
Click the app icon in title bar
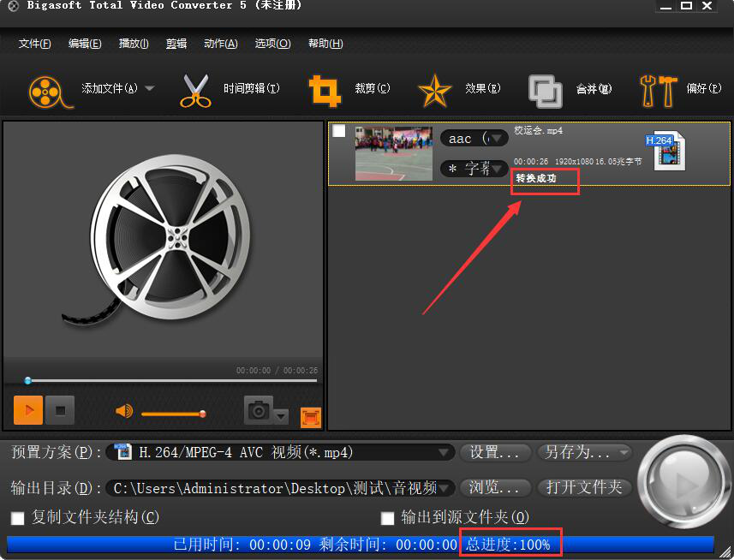13,6
